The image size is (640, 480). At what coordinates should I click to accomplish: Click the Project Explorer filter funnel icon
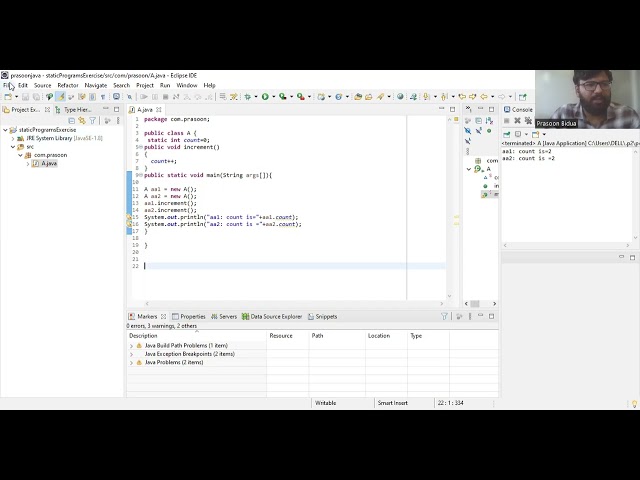pyautogui.click(x=93, y=120)
